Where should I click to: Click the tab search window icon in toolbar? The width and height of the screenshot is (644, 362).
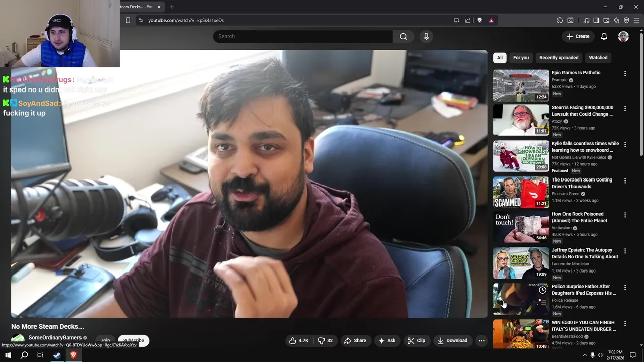(x=571, y=20)
